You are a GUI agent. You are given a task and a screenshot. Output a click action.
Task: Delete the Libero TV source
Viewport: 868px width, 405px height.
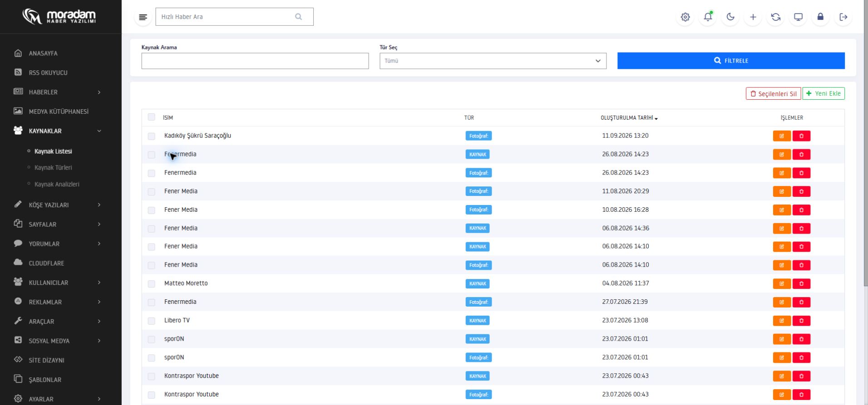[x=801, y=321]
